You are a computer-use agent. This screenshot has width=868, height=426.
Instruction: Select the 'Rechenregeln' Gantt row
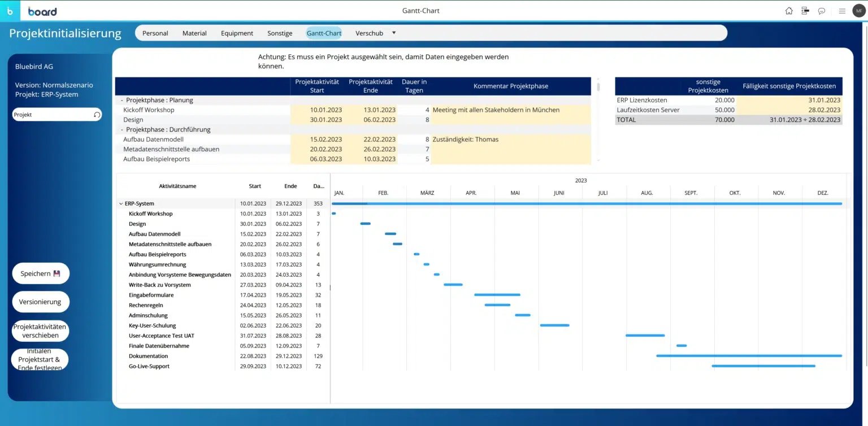[146, 305]
